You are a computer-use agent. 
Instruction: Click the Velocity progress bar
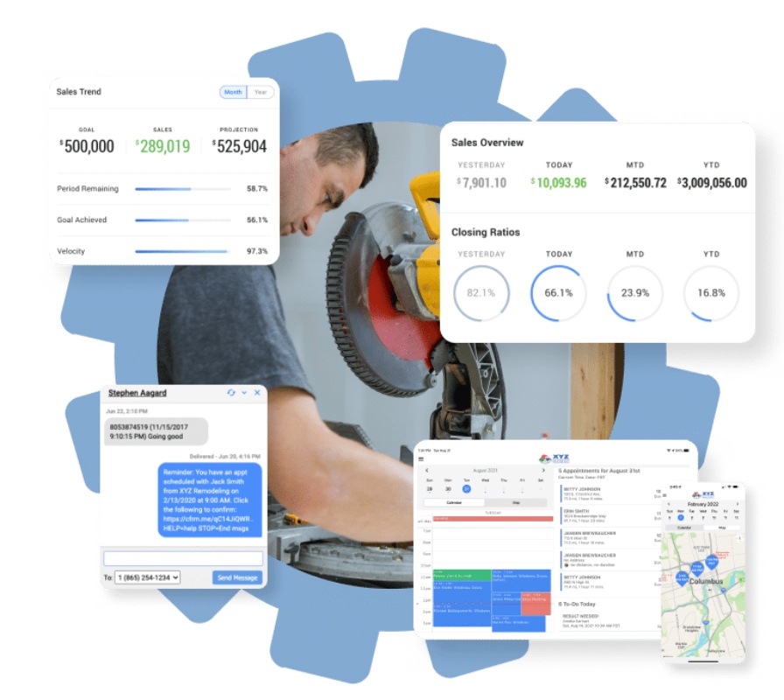[183, 251]
